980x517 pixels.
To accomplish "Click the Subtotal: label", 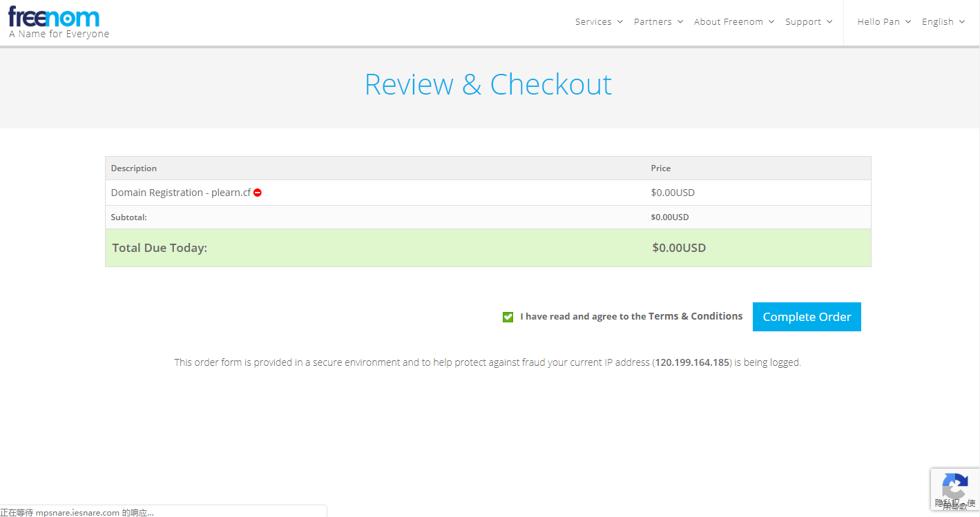I will click(x=129, y=217).
